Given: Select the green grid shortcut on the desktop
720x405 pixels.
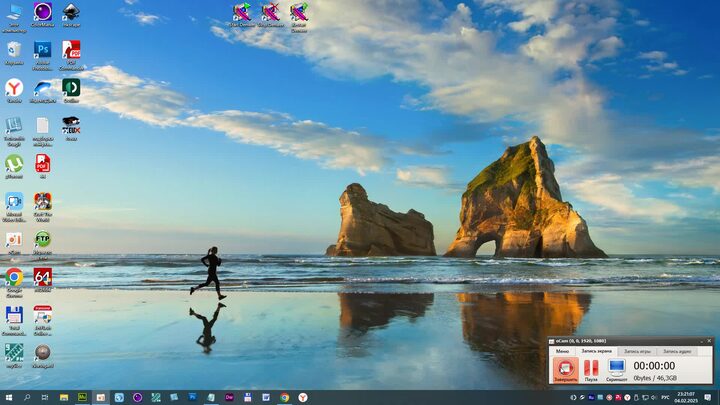Looking at the screenshot, I should [x=14, y=356].
